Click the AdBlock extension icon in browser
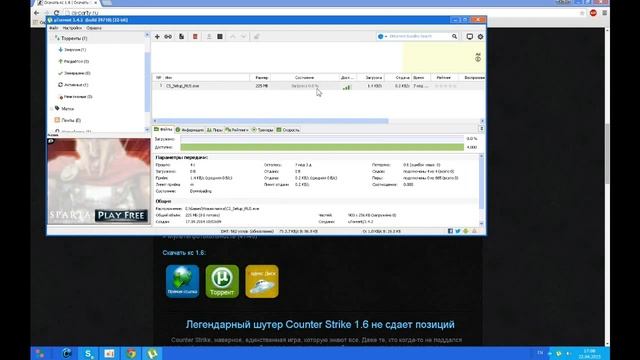 coord(593,13)
